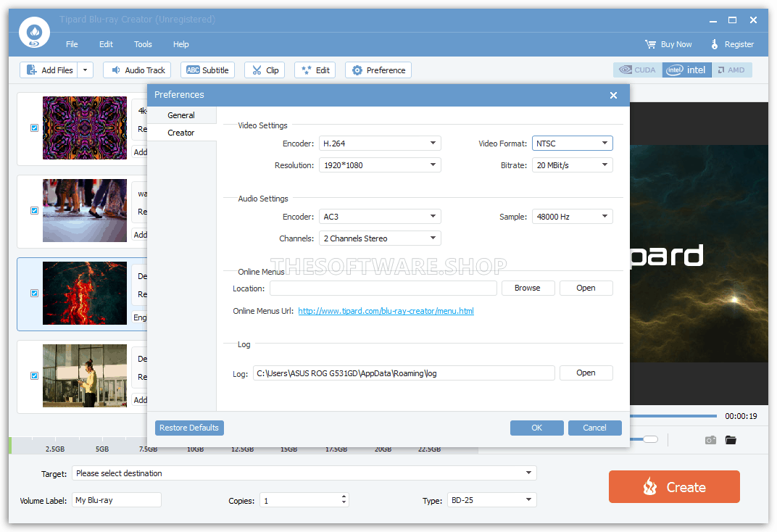
Task: Click the Tipard Blu-ray Creator logo icon
Action: pos(34,33)
